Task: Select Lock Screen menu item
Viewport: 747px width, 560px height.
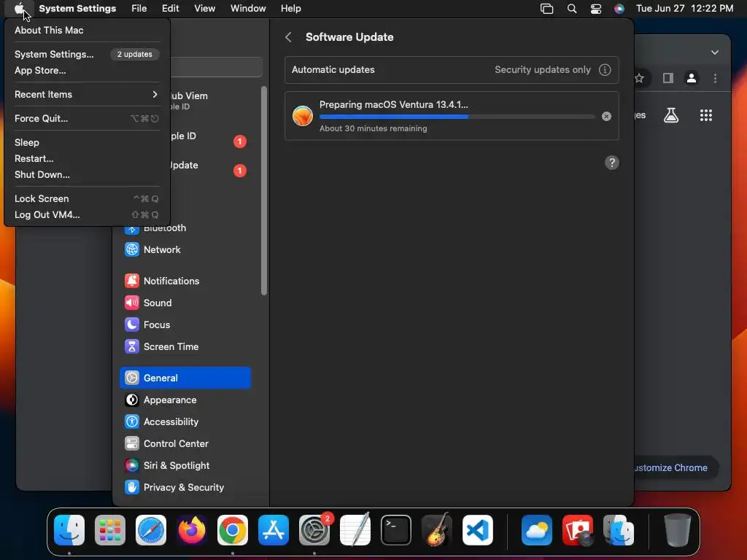Action: click(88, 198)
